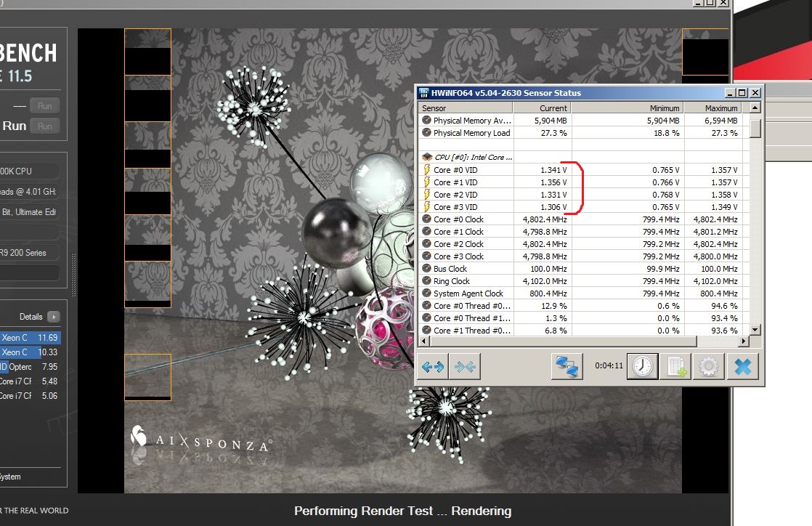Select Core #0 Thread #1 row label
The image size is (812, 526).
472,318
